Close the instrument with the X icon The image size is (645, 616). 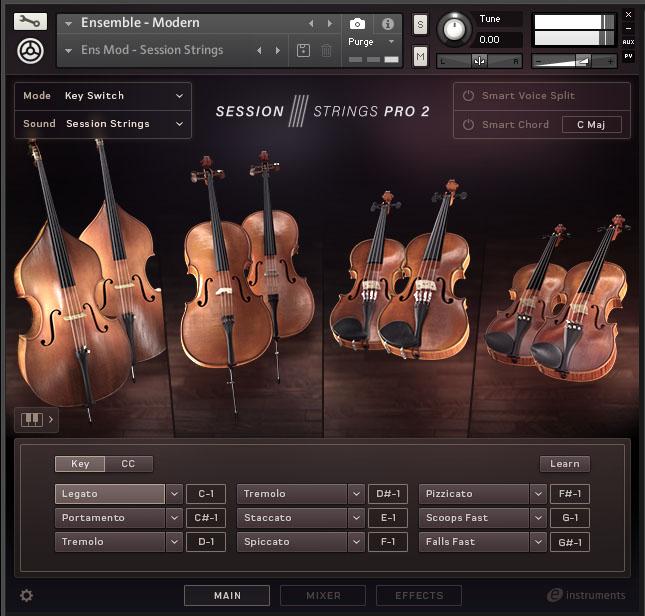click(628, 15)
